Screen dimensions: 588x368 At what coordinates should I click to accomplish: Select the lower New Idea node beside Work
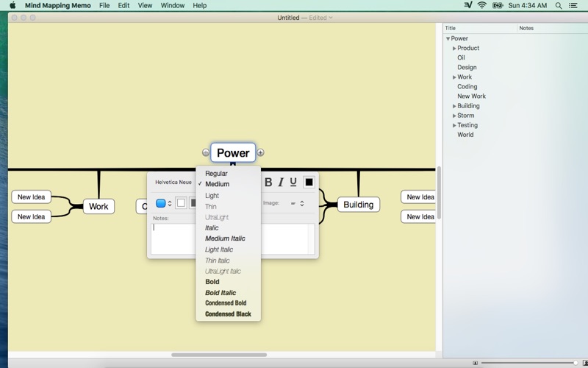click(31, 216)
